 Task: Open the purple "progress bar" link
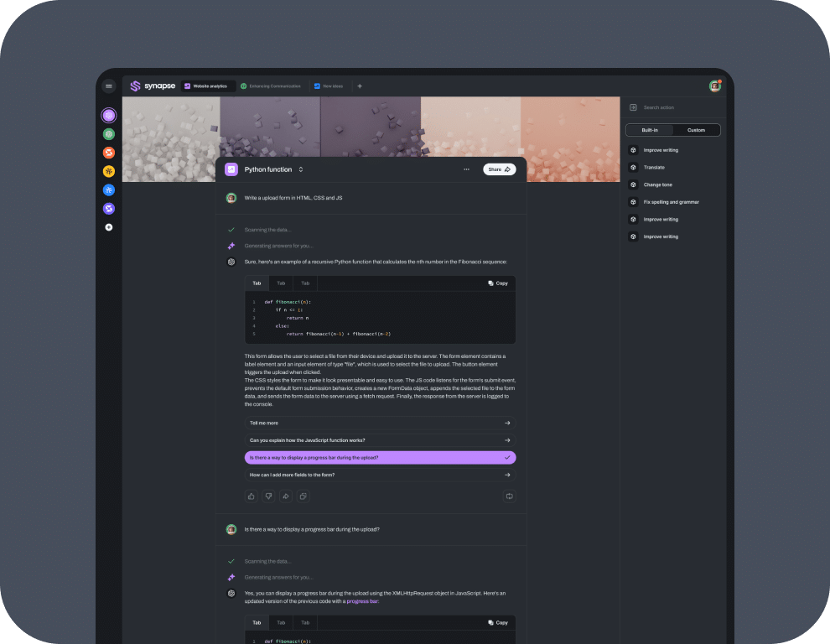tap(362, 601)
